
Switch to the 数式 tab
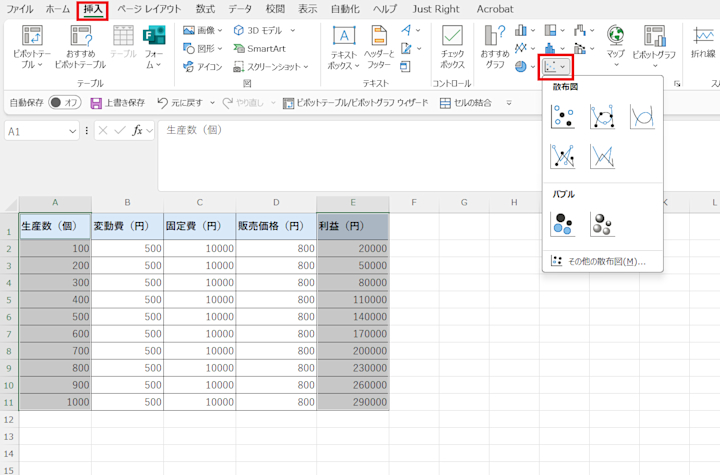point(205,9)
